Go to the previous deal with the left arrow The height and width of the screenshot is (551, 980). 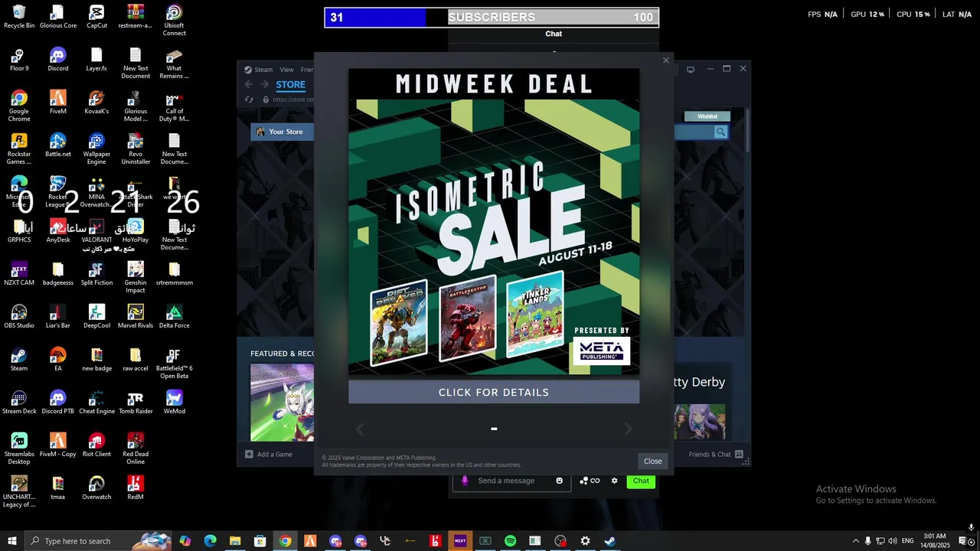pyautogui.click(x=359, y=429)
